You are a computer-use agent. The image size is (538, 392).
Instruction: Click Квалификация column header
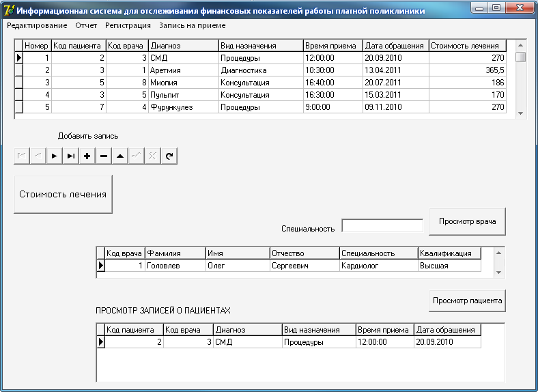(x=449, y=253)
